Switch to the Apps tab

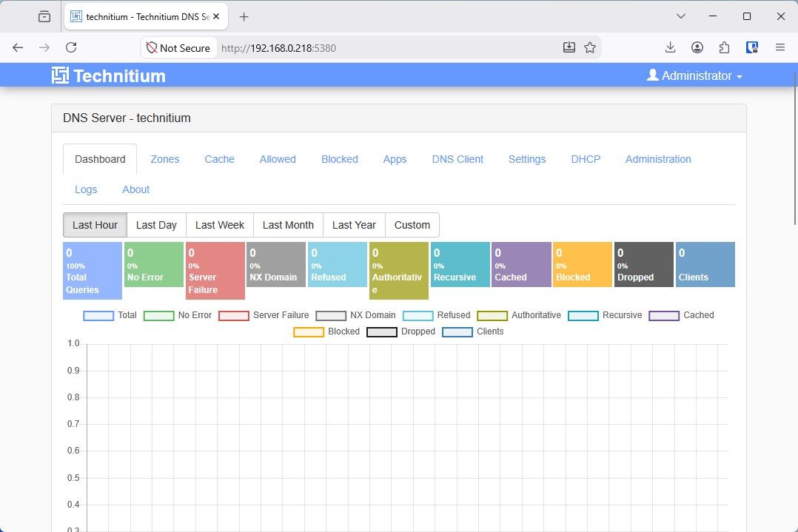(x=395, y=159)
